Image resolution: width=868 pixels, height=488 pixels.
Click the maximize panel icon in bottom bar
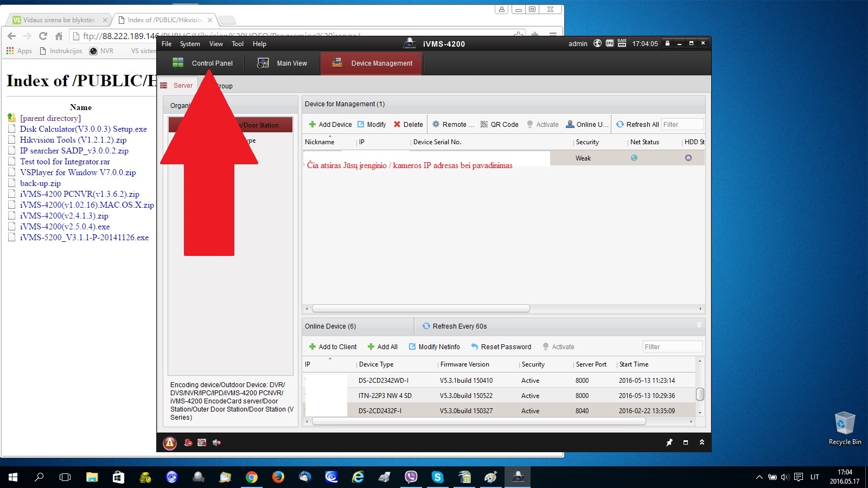(x=686, y=442)
